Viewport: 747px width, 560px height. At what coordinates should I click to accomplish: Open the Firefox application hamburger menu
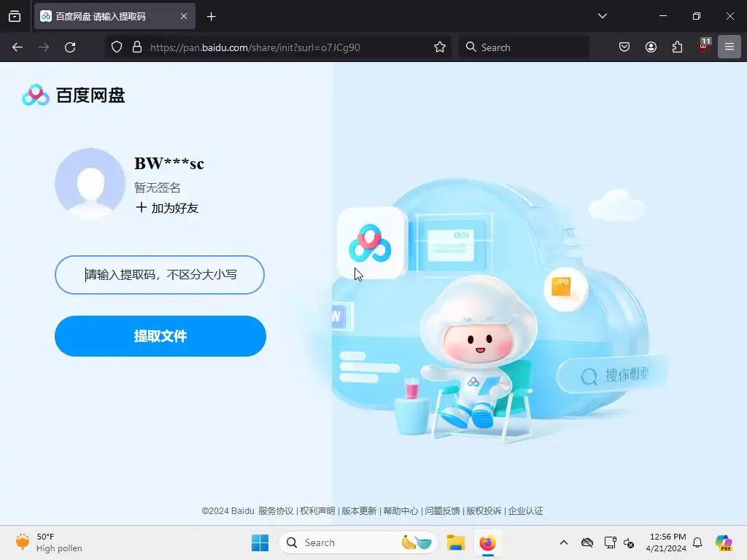(x=729, y=47)
